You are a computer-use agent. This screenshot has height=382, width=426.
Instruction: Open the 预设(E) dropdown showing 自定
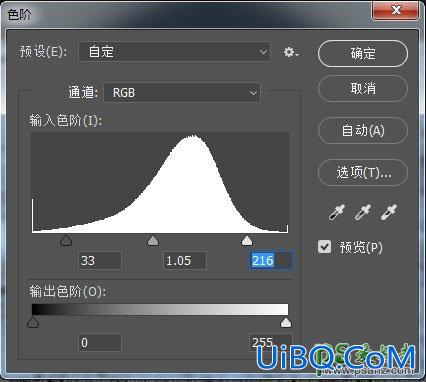click(174, 52)
